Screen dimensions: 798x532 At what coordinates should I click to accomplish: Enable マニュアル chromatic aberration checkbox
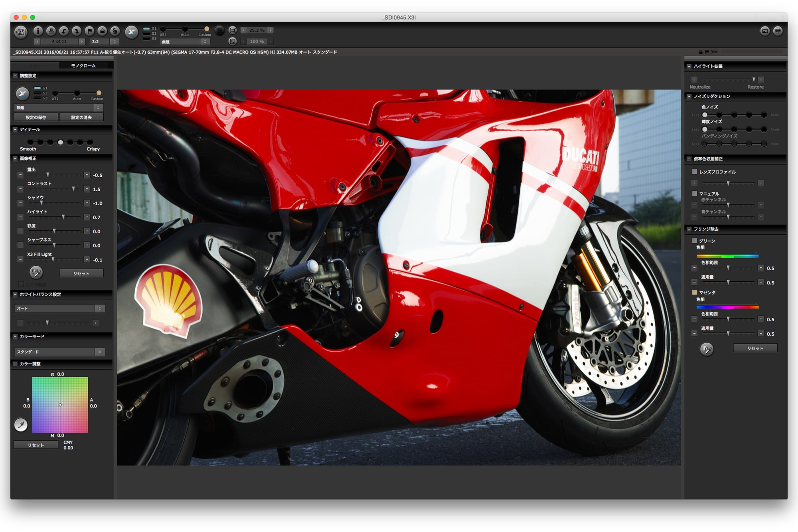[x=695, y=194]
